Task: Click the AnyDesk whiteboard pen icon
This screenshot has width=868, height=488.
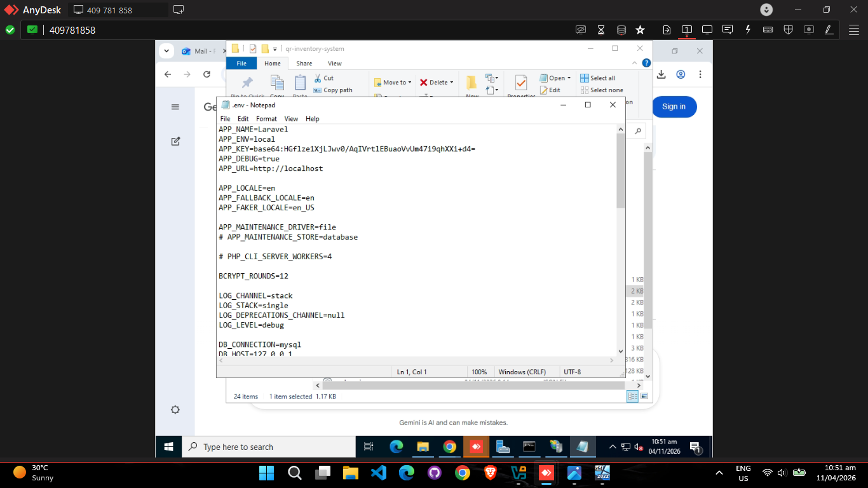Action: [829, 30]
